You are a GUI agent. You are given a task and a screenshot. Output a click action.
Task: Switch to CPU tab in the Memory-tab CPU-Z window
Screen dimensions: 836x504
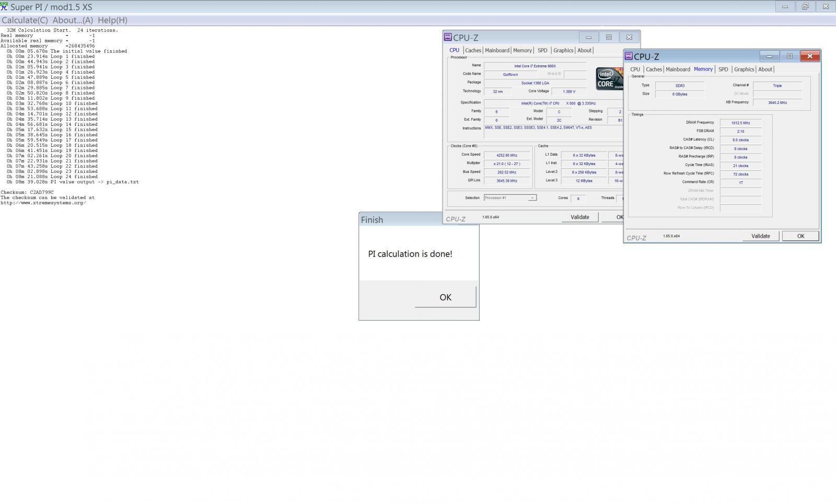click(635, 69)
